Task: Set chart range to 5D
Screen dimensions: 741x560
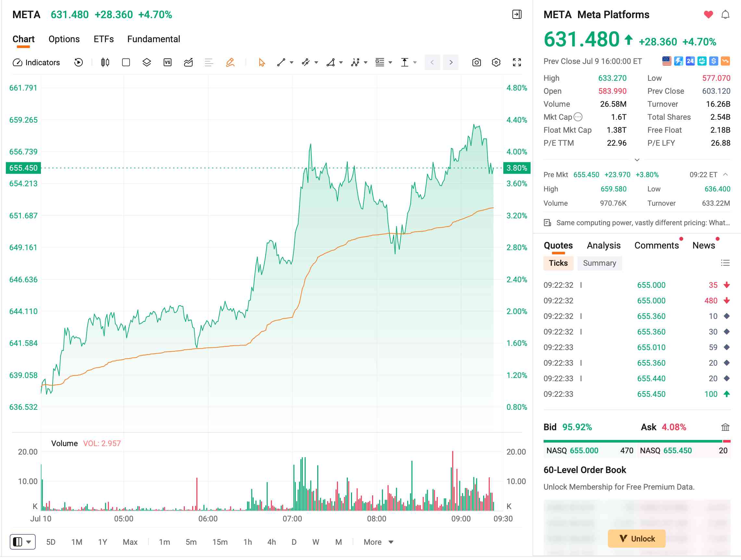Action: click(51, 542)
